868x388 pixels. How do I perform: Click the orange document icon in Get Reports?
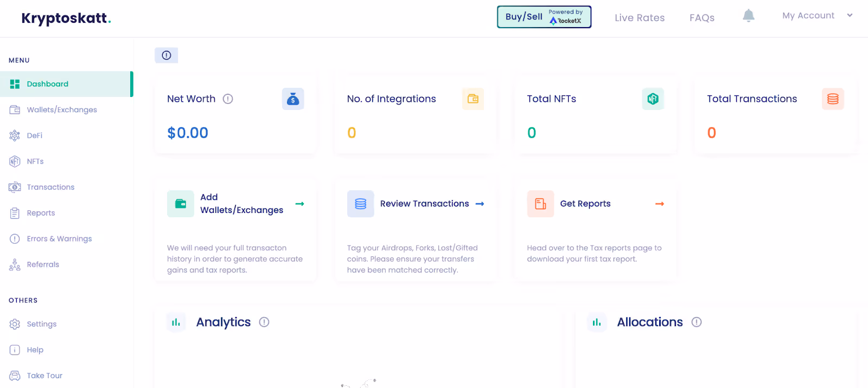tap(540, 204)
